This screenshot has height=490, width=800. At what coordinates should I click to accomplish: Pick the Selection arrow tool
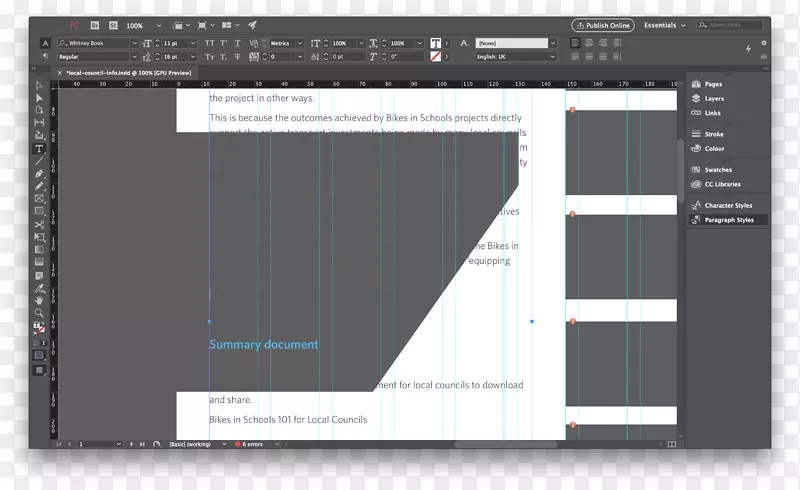[x=40, y=86]
